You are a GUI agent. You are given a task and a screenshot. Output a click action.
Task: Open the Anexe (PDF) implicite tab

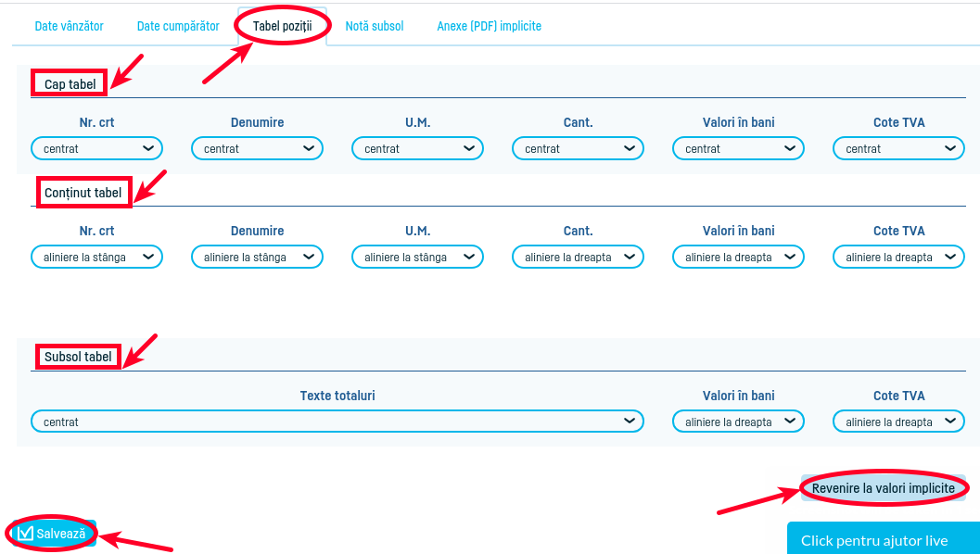pos(489,26)
